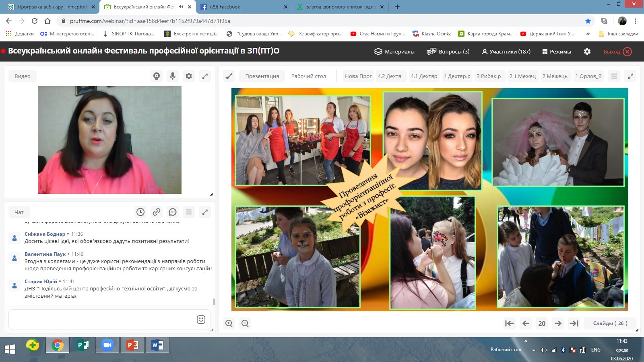Open video settings gear icon
This screenshot has height=362, width=644.
coord(189,76)
